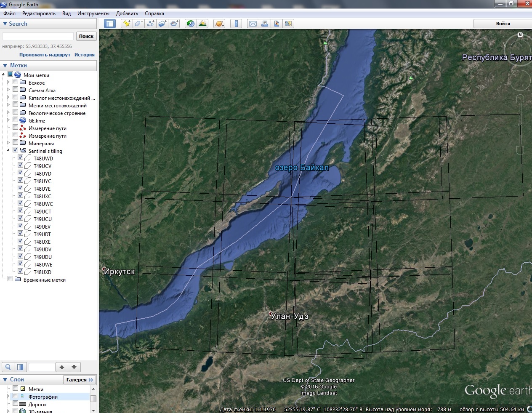Screen dimensions: 532x413
Task: Select the Add Polygon tool
Action: 138,24
